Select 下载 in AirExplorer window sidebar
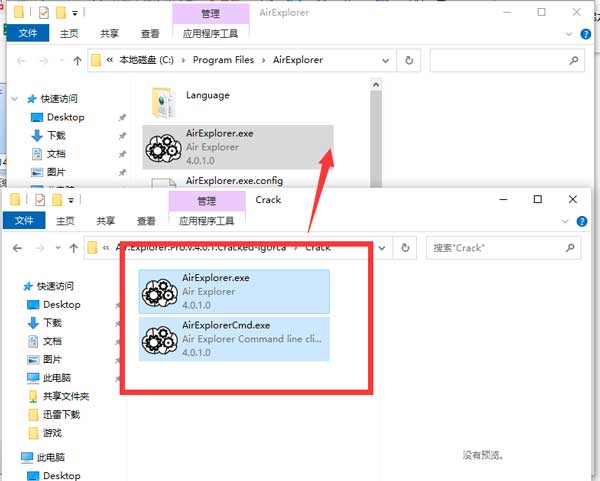The width and height of the screenshot is (600, 481). pos(48,135)
